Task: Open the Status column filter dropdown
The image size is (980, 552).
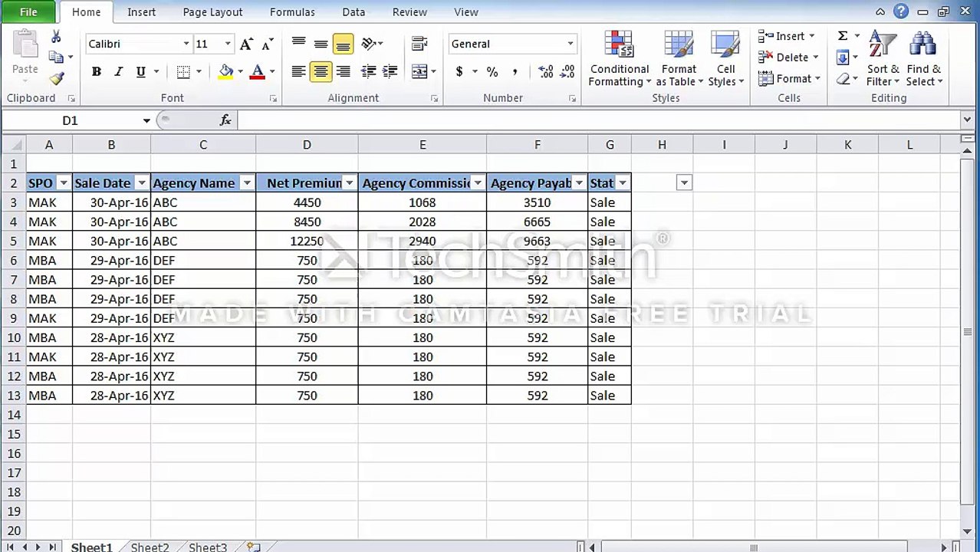Action: (623, 182)
